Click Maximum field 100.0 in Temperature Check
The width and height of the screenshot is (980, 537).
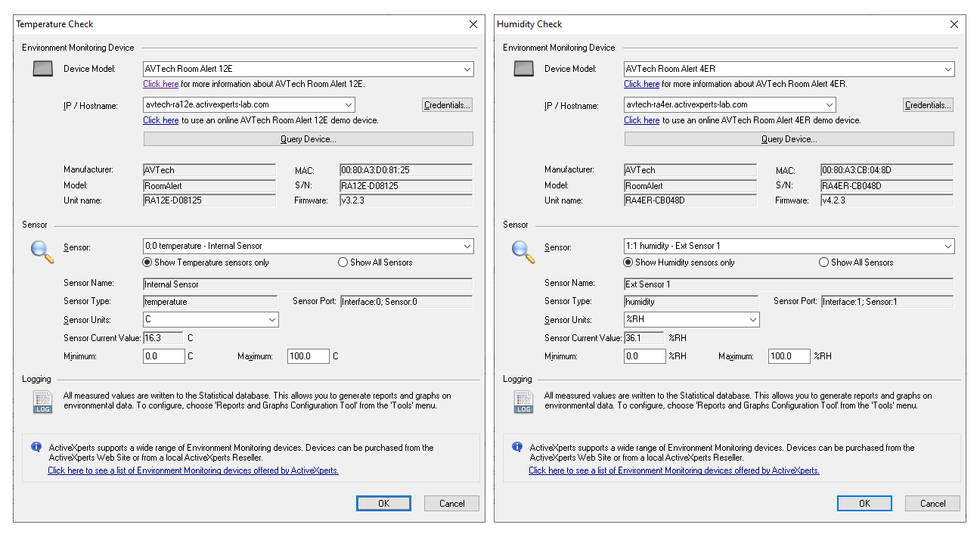[309, 356]
